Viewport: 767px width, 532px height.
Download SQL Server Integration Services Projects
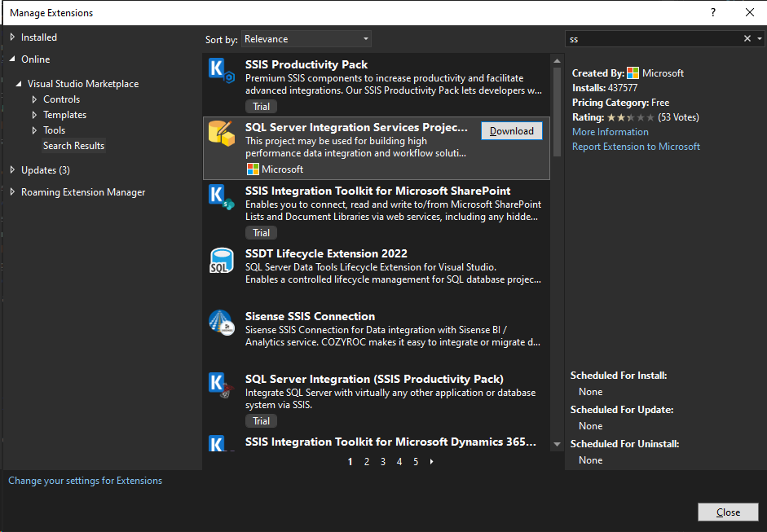tap(511, 131)
